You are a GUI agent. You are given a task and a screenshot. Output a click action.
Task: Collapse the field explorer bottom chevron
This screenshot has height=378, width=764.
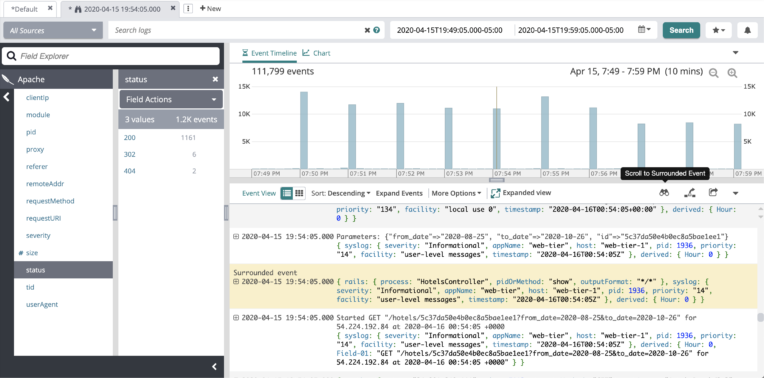click(214, 367)
